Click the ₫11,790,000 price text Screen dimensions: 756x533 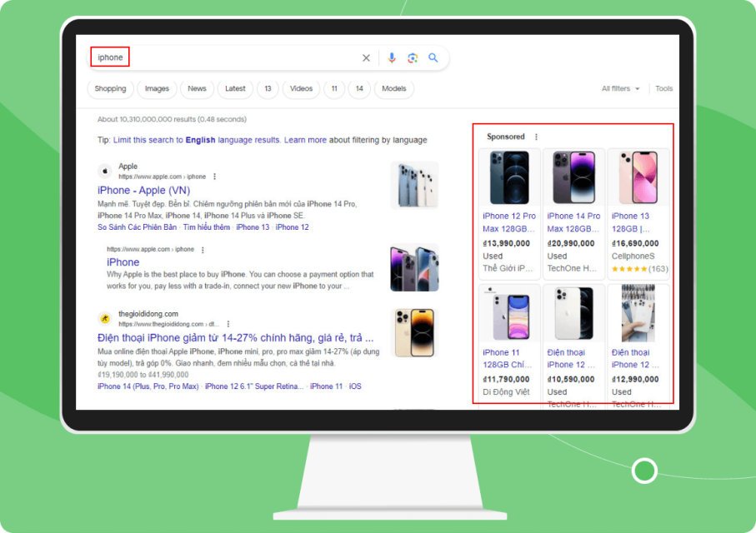(506, 379)
